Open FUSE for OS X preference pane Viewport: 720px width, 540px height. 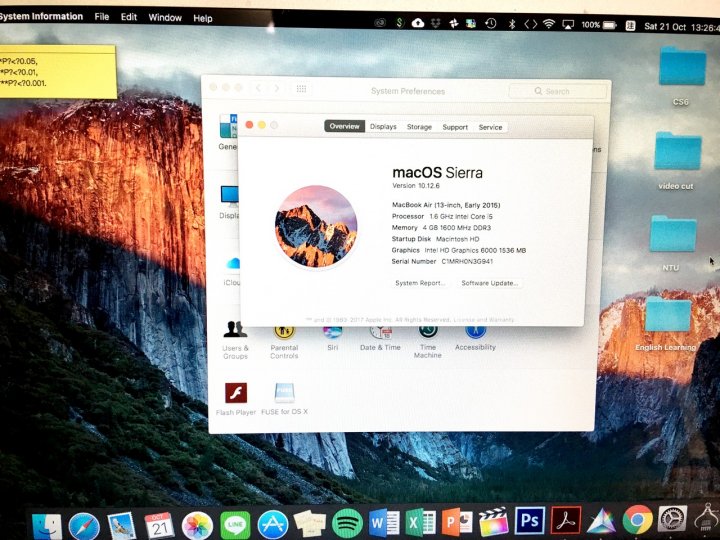[x=284, y=399]
